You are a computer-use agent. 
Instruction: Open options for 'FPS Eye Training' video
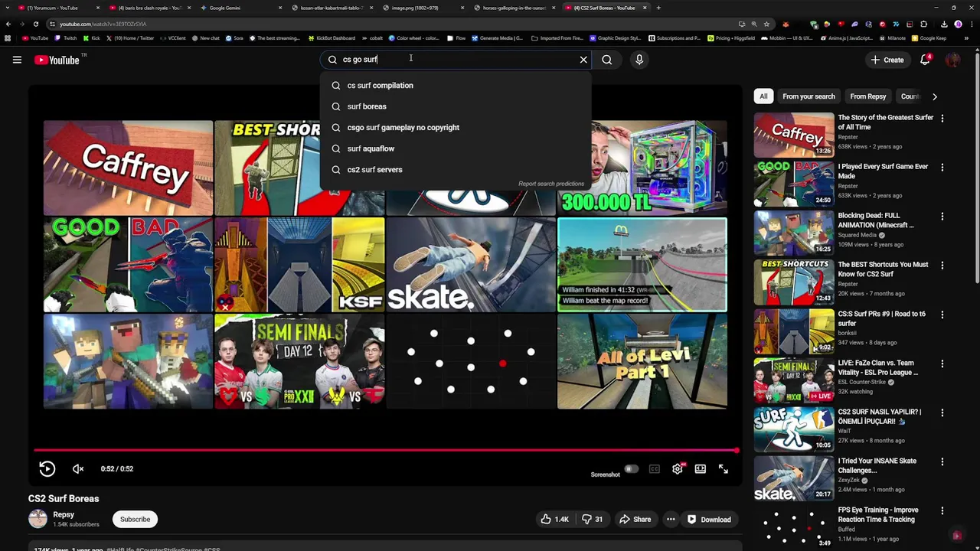pyautogui.click(x=942, y=510)
